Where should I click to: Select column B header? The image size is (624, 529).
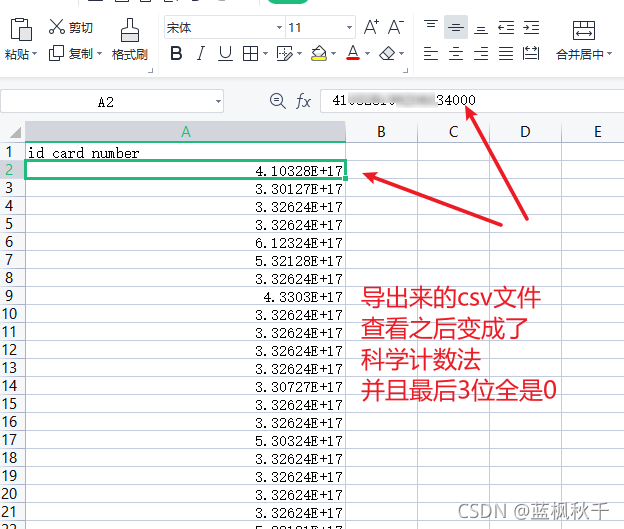pyautogui.click(x=381, y=132)
